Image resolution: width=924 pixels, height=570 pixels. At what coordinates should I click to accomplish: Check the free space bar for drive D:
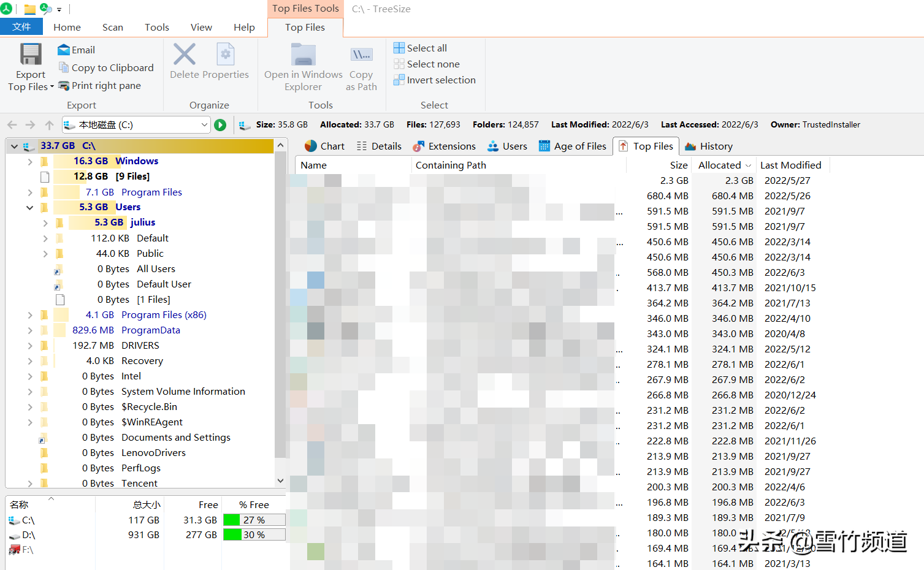[x=254, y=534]
